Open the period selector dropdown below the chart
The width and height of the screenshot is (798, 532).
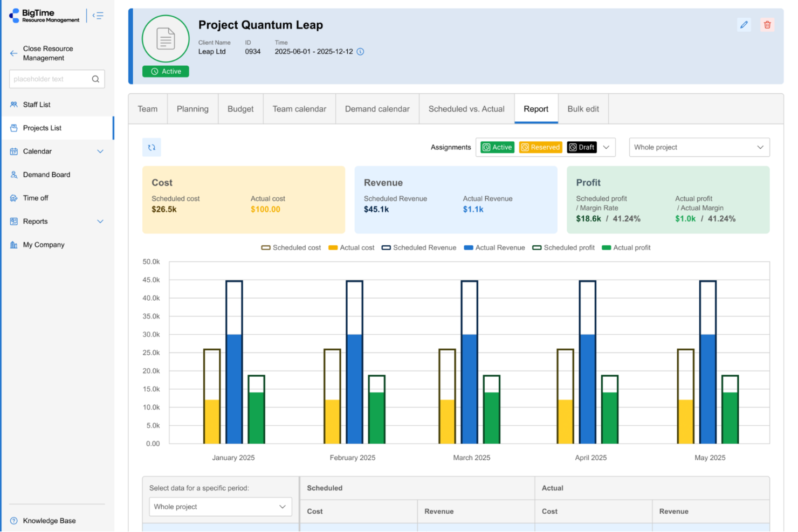tap(220, 507)
